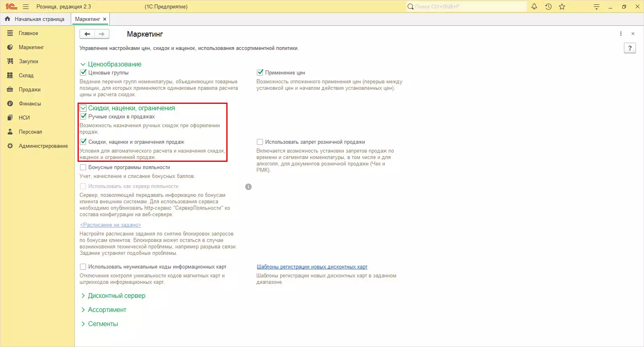Expand the Дисконтный сервер section
The height and width of the screenshot is (347, 644).
83,296
